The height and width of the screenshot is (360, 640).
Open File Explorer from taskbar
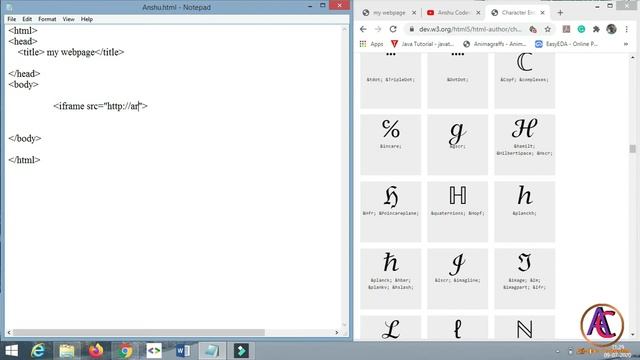(x=67, y=351)
